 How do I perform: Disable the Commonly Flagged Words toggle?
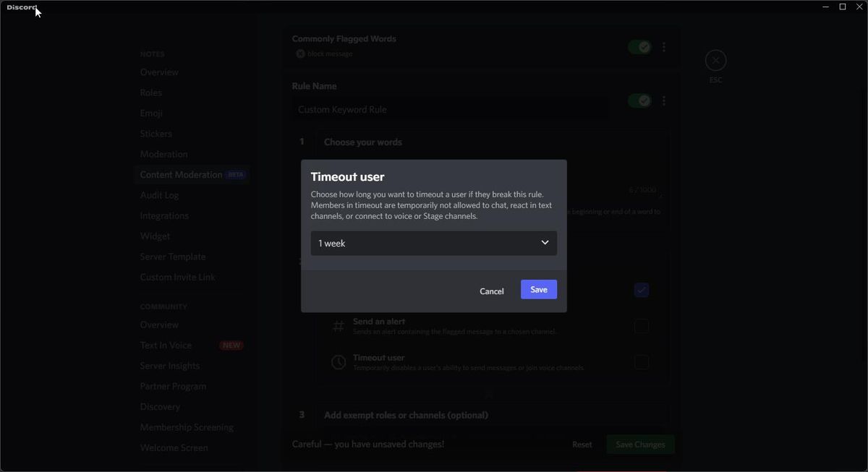click(640, 46)
